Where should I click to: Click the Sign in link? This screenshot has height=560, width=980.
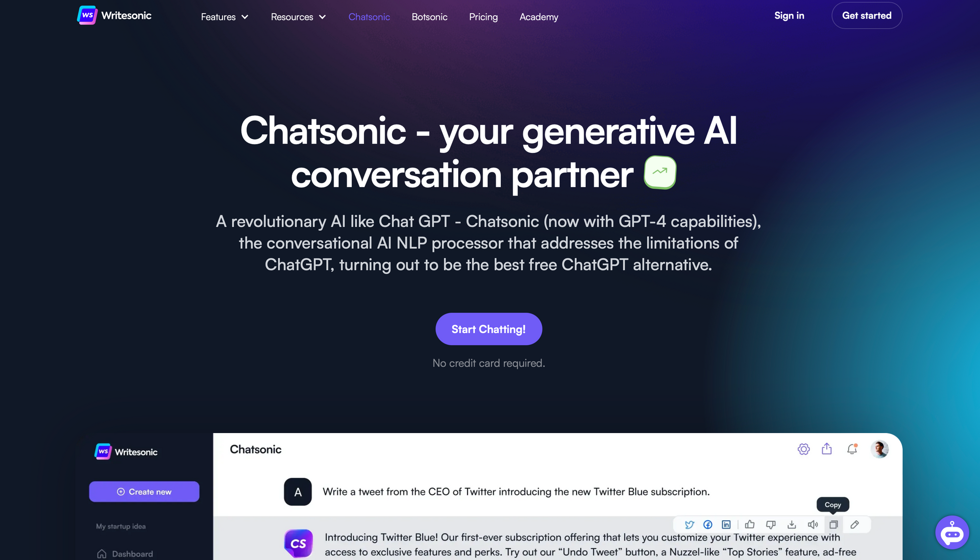[789, 15]
